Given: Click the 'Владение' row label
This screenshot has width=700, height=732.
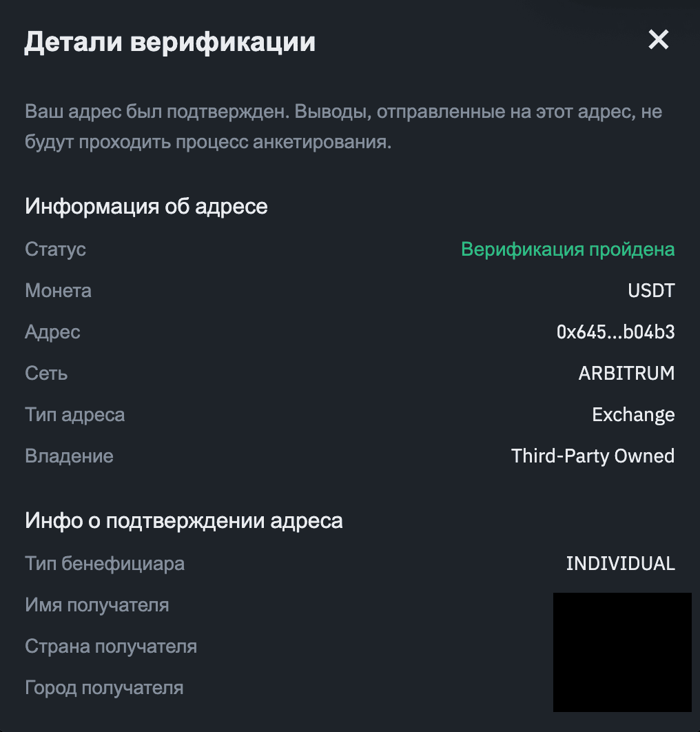Looking at the screenshot, I should coord(69,456).
